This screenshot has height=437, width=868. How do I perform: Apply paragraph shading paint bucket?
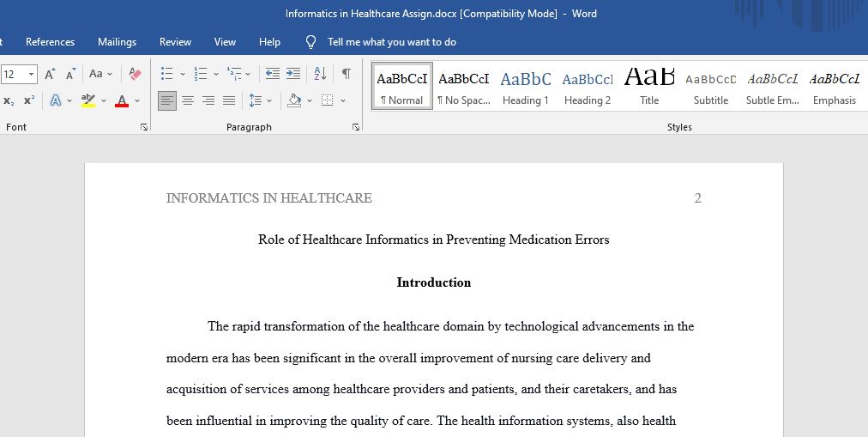click(x=294, y=100)
